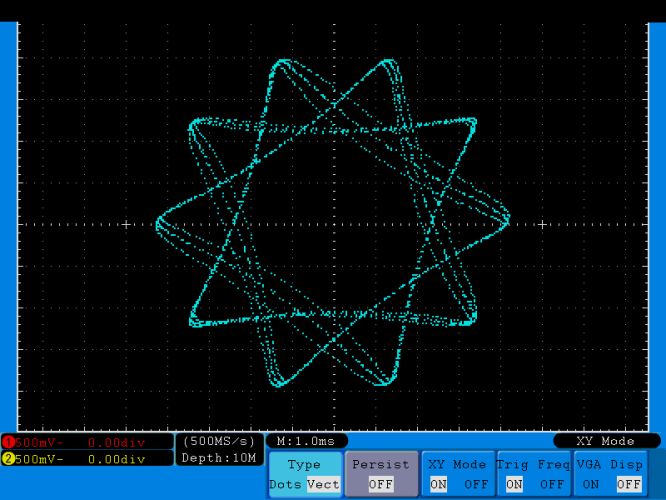
Task: Click the 500MS/s sample rate readout
Action: coord(219,441)
